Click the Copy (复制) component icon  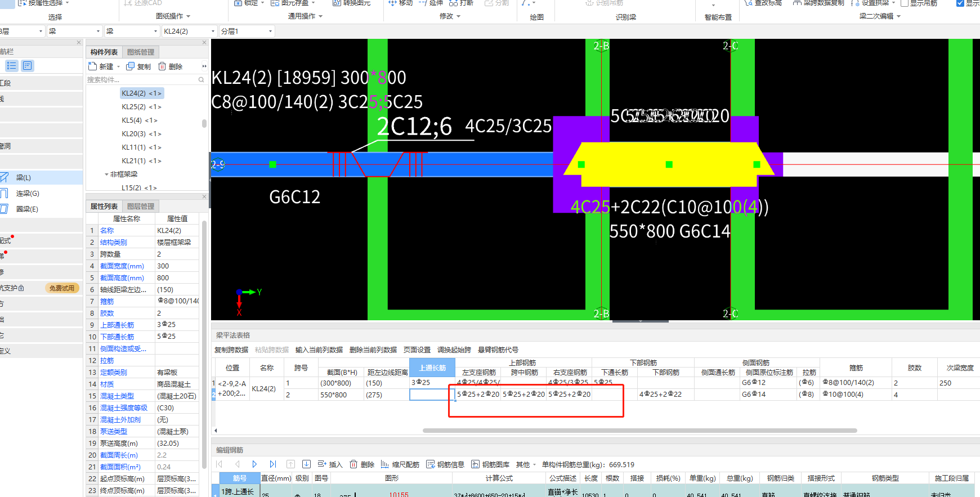click(131, 66)
